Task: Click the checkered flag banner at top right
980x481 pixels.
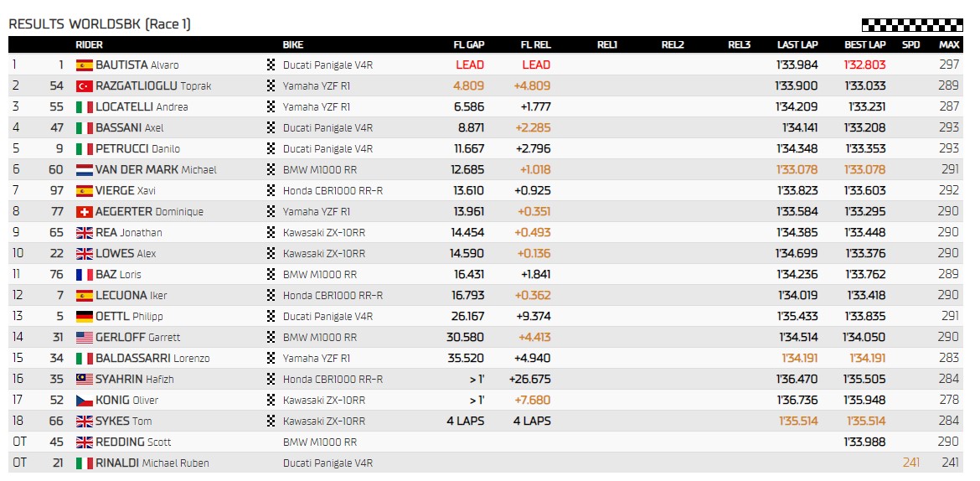Action: click(911, 24)
